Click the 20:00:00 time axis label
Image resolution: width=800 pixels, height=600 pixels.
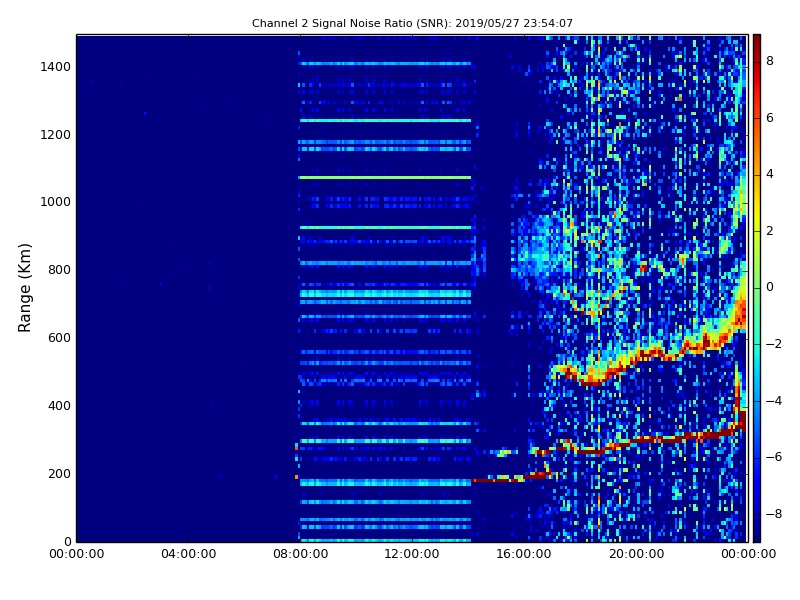636,554
